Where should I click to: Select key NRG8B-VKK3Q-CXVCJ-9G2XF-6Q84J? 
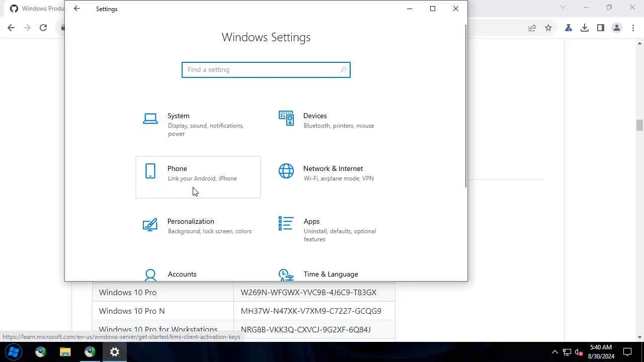coord(306,329)
